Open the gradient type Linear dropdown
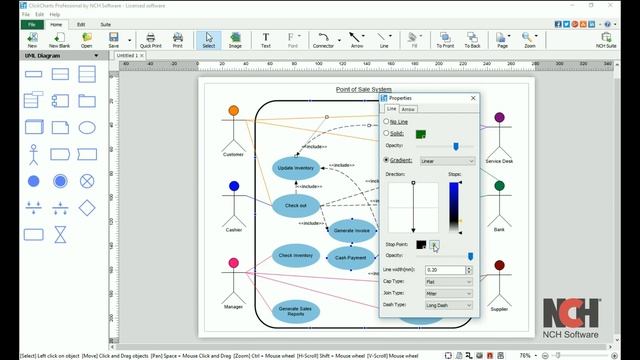Viewport: 640px width, 360px height. [x=447, y=161]
